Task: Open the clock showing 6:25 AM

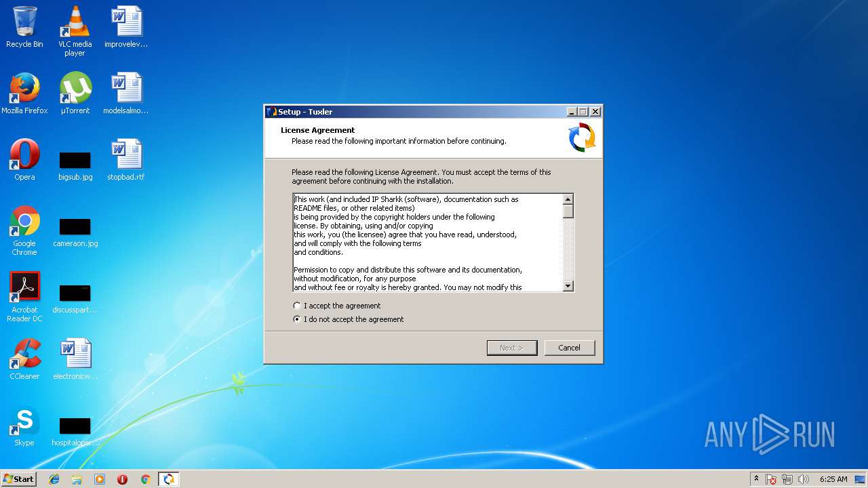Action: 833,479
